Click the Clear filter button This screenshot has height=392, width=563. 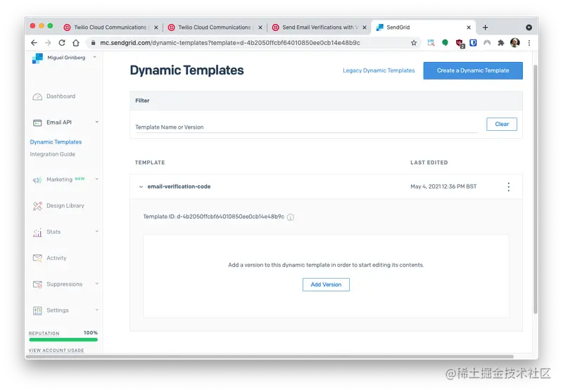(502, 124)
